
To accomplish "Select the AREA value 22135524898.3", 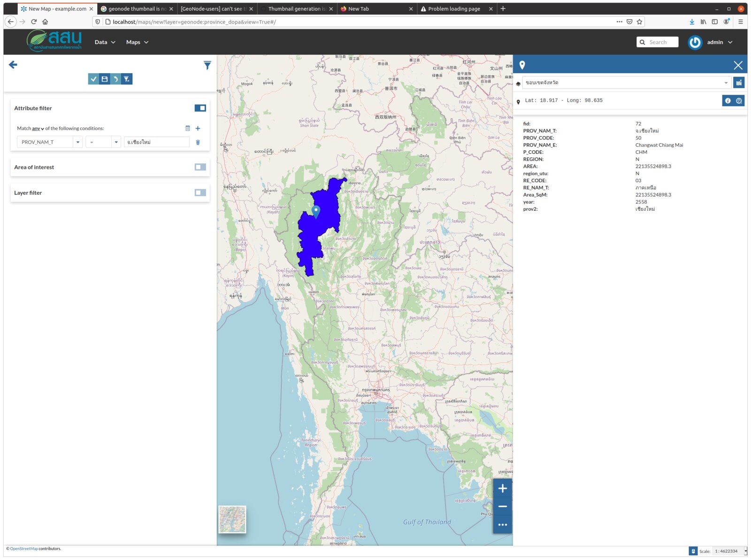I will [653, 166].
